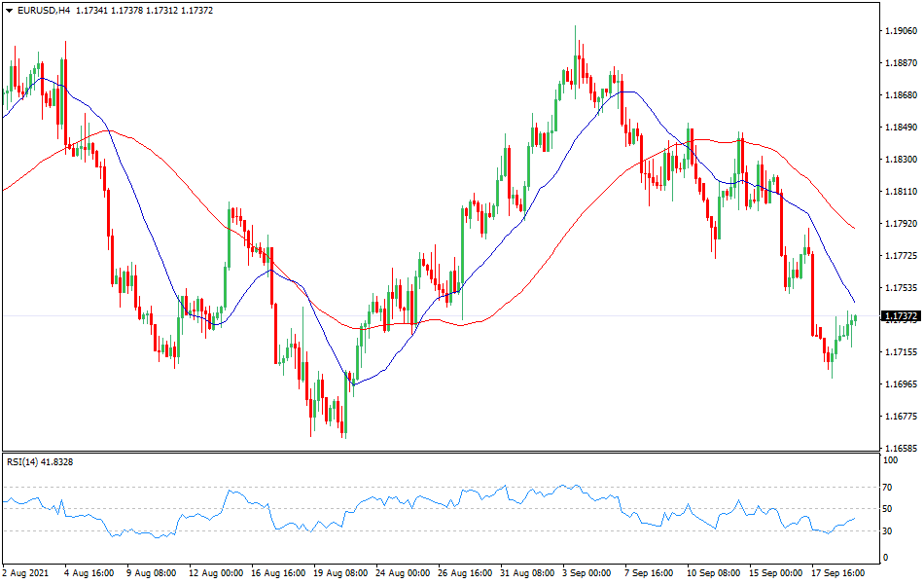The image size is (924, 584).
Task: Click the 24 Aug 00:00 time marker
Action: click(397, 573)
